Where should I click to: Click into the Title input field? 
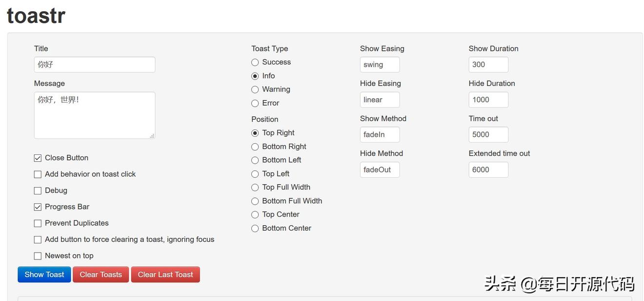coord(95,64)
